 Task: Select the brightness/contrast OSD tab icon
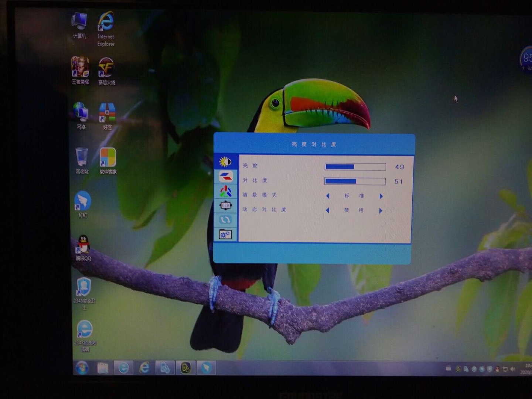pos(225,162)
